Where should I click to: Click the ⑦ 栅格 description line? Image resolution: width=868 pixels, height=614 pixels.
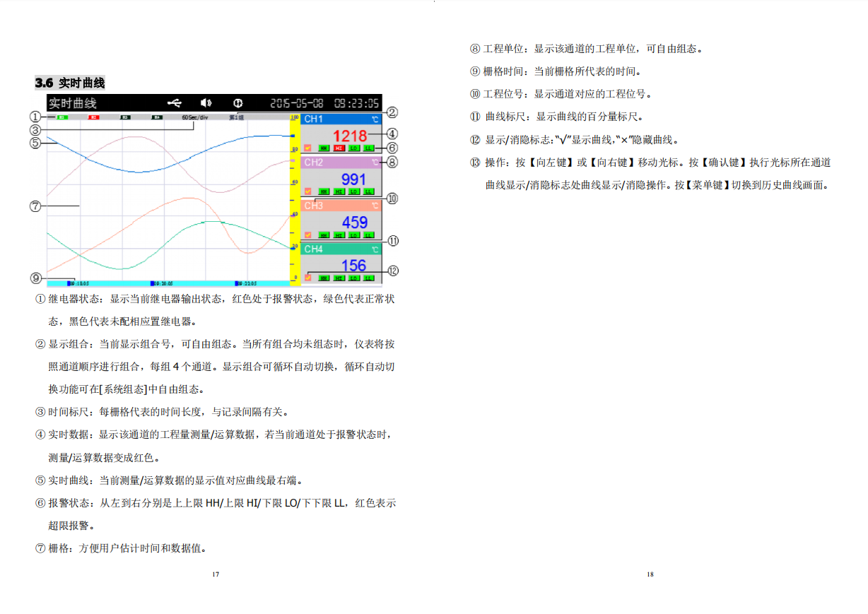click(121, 548)
